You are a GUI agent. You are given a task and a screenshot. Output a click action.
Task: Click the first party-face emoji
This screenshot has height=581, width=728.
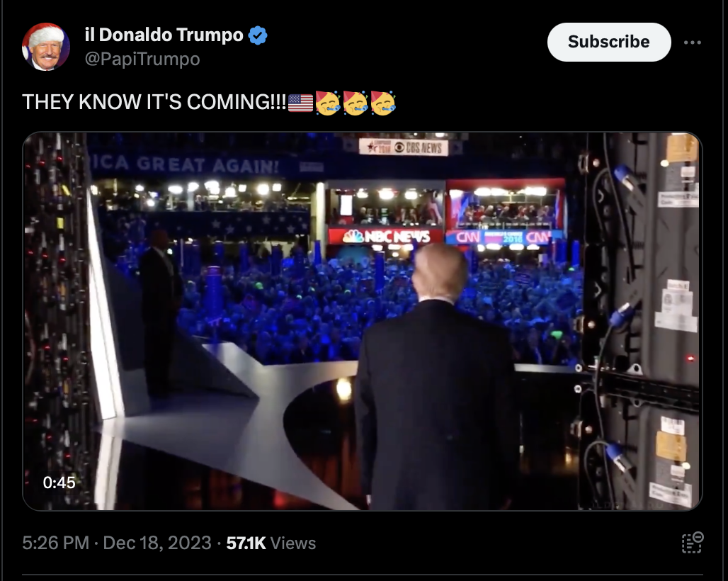click(x=328, y=103)
